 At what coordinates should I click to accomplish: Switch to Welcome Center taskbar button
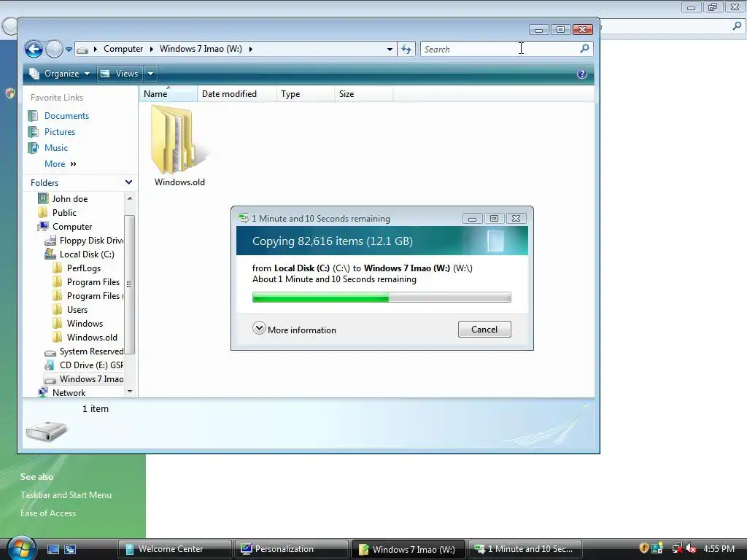174,549
